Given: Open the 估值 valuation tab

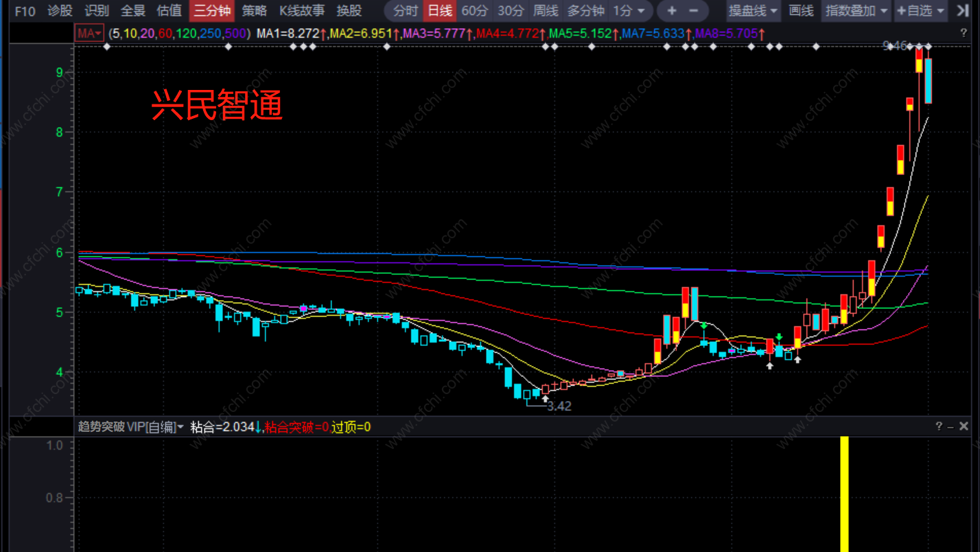Looking at the screenshot, I should click(x=169, y=11).
